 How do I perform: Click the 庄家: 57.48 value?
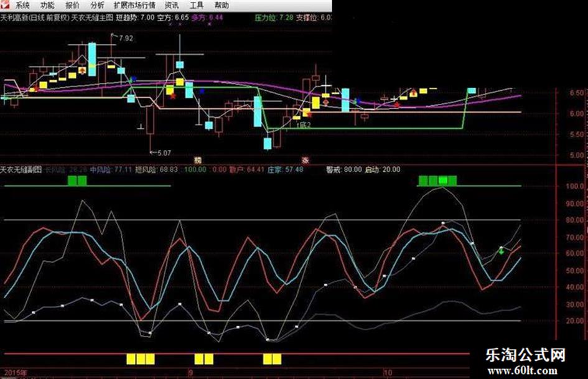coord(286,170)
